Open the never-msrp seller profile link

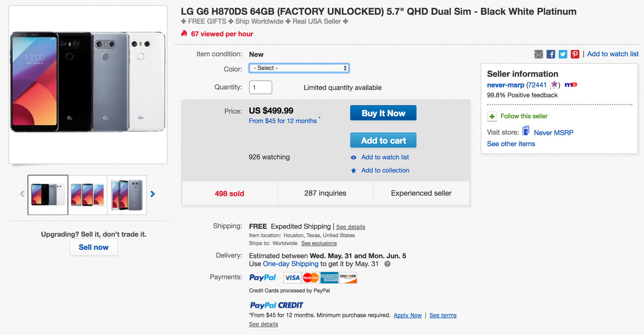[505, 85]
